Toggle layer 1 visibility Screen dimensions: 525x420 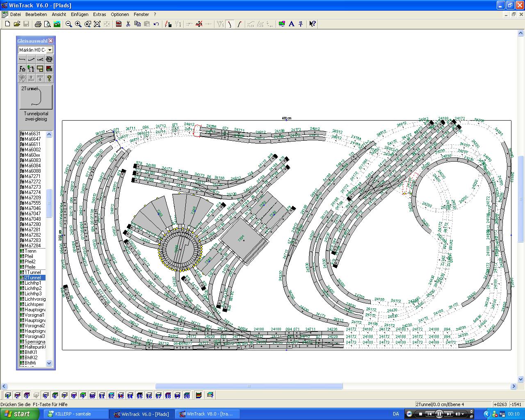click(x=8, y=395)
